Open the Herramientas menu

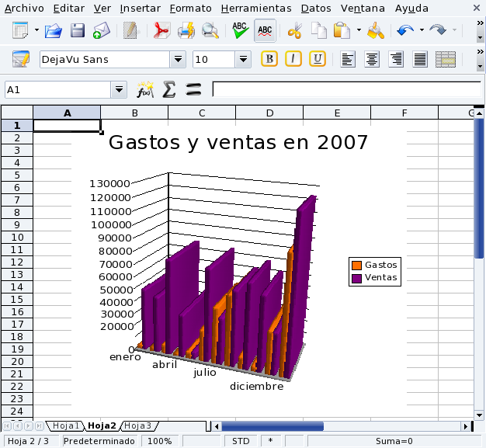click(x=256, y=9)
